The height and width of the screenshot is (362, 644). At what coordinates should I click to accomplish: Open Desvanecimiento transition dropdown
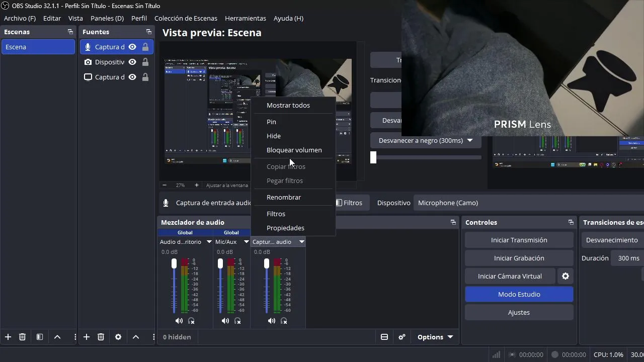[x=613, y=240]
